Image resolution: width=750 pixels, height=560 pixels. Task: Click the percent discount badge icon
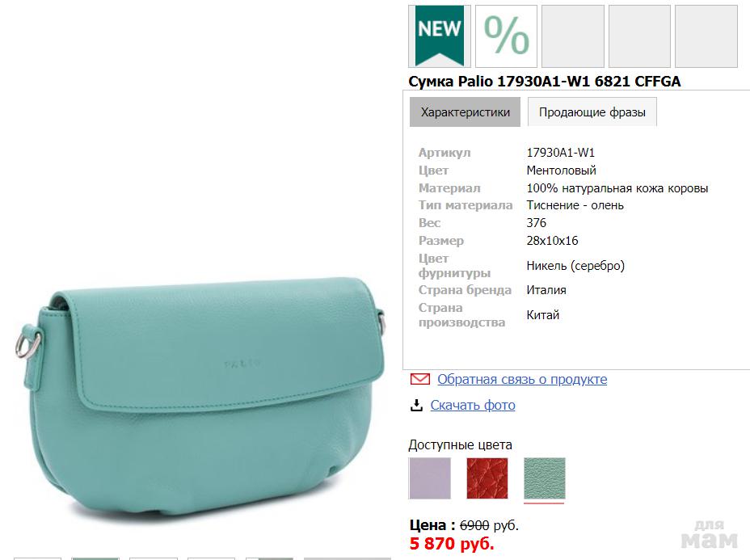[x=506, y=36]
